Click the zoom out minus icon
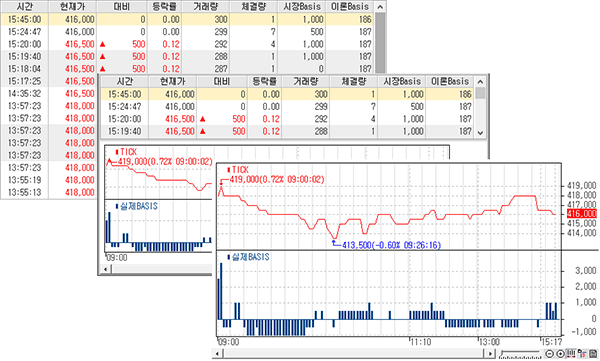600x361 pixels. coord(549,354)
